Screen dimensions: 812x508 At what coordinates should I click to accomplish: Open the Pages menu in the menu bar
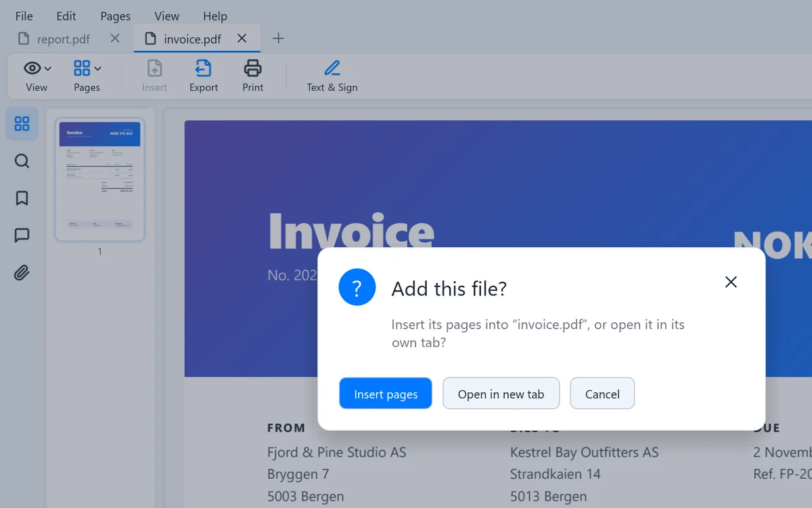(116, 16)
